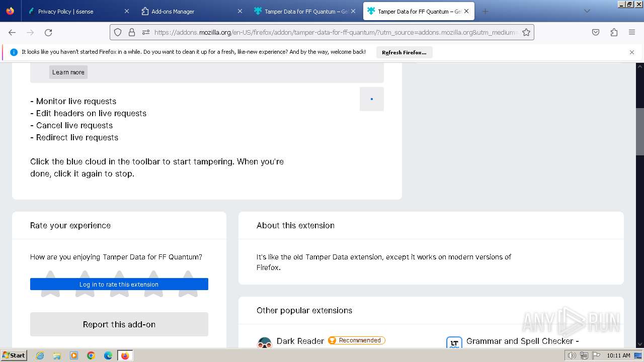Launch Google Chrome from the taskbar

point(91,355)
